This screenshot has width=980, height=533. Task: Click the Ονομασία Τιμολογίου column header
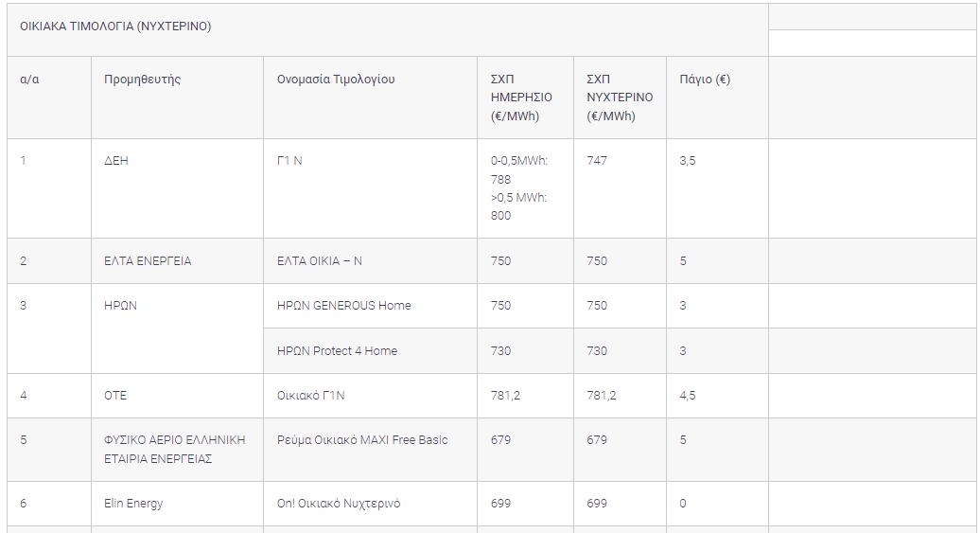pos(336,80)
